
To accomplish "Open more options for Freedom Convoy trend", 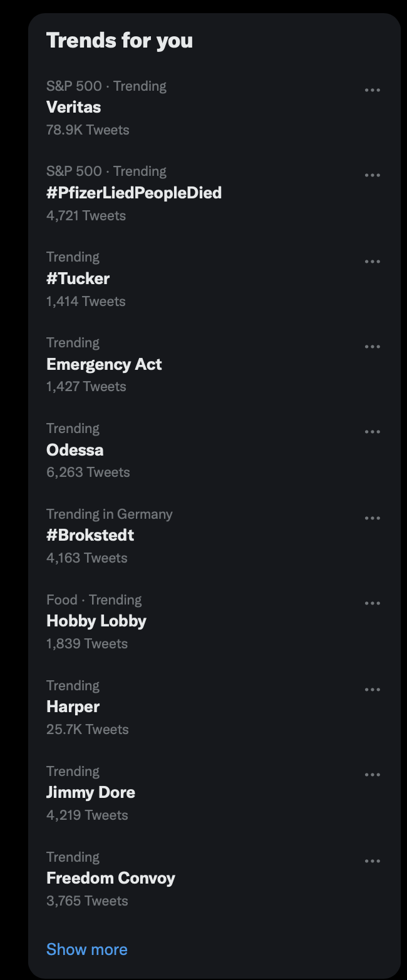I will coord(373,860).
